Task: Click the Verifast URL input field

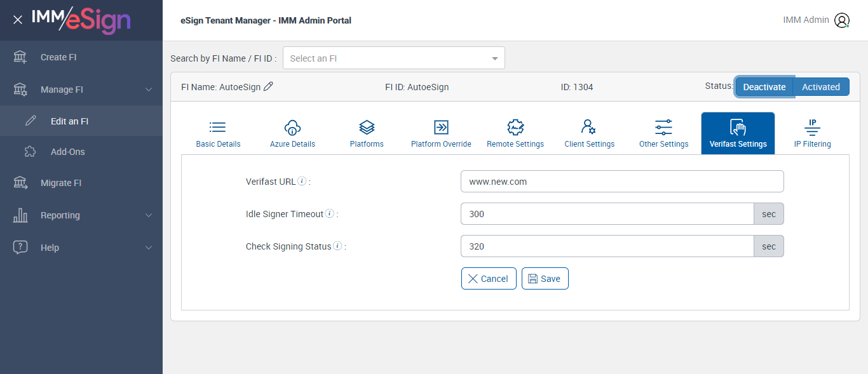Action: 621,182
